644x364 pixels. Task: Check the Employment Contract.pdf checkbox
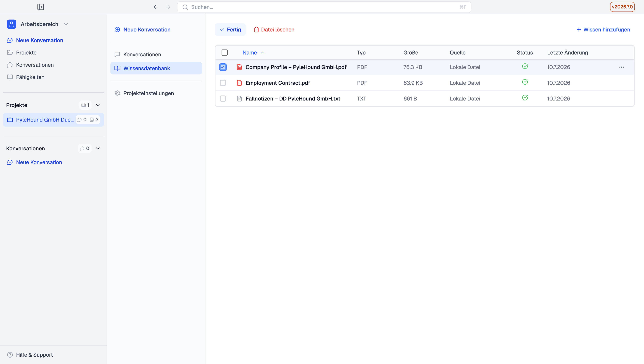223,83
